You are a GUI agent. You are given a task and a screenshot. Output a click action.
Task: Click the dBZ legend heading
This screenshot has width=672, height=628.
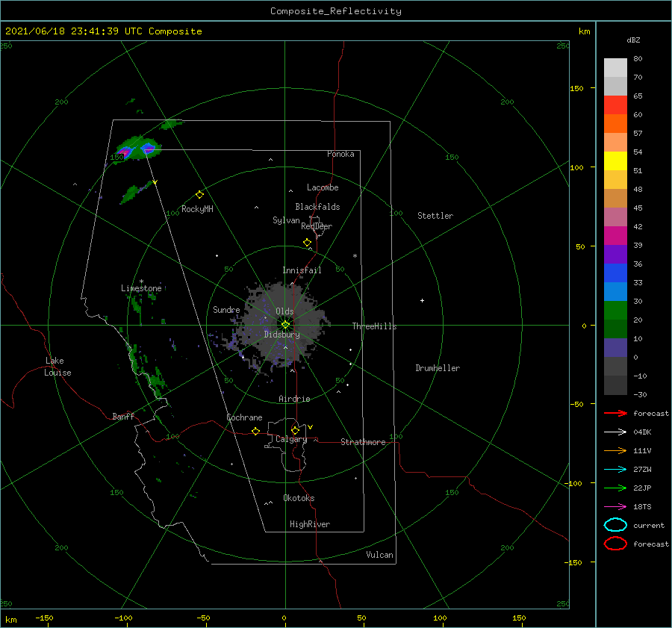point(633,40)
